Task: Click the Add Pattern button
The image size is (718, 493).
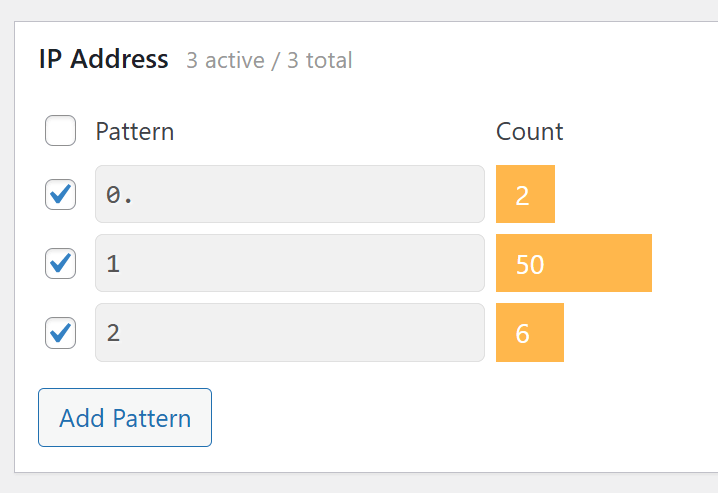Action: (125, 417)
